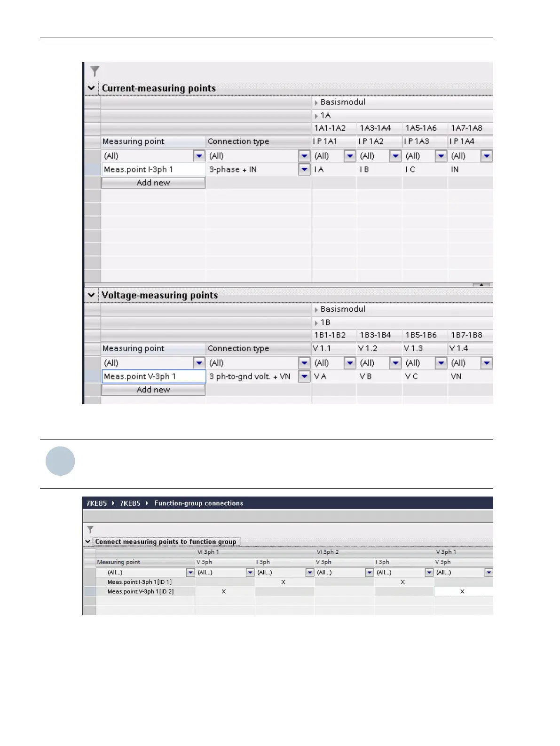Viewport: 560px width, 746px height.
Task: Open V 3ph filter dropdown under V 3ph 1
Action: coord(489,573)
